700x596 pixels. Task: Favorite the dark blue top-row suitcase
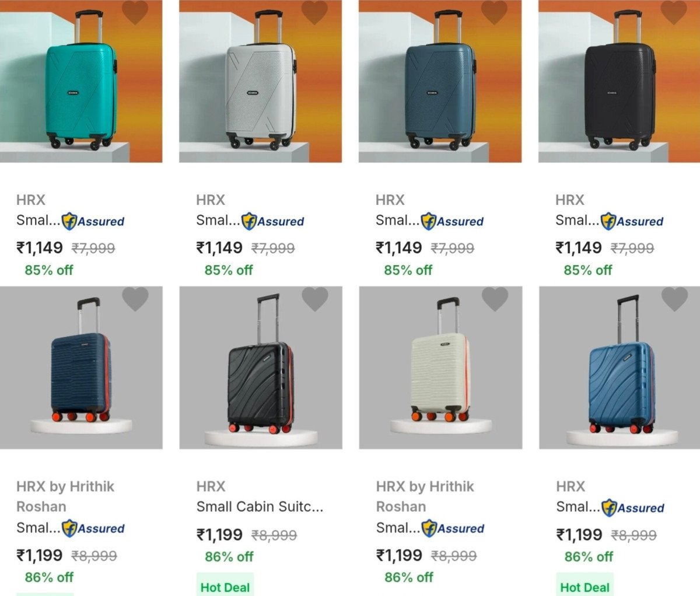(x=494, y=12)
